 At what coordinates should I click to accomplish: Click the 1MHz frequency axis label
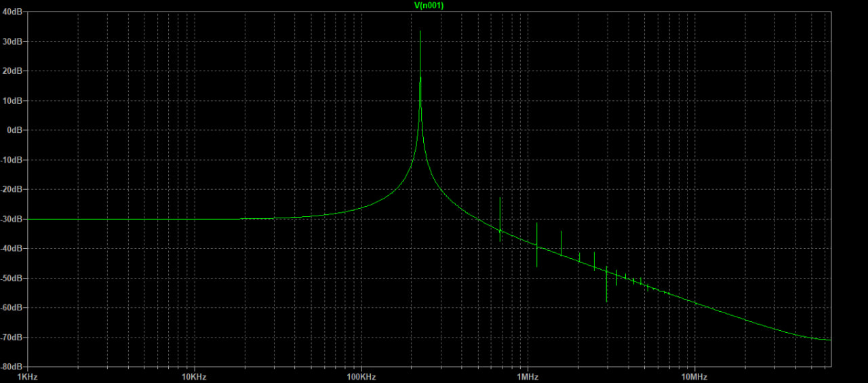[x=528, y=376]
